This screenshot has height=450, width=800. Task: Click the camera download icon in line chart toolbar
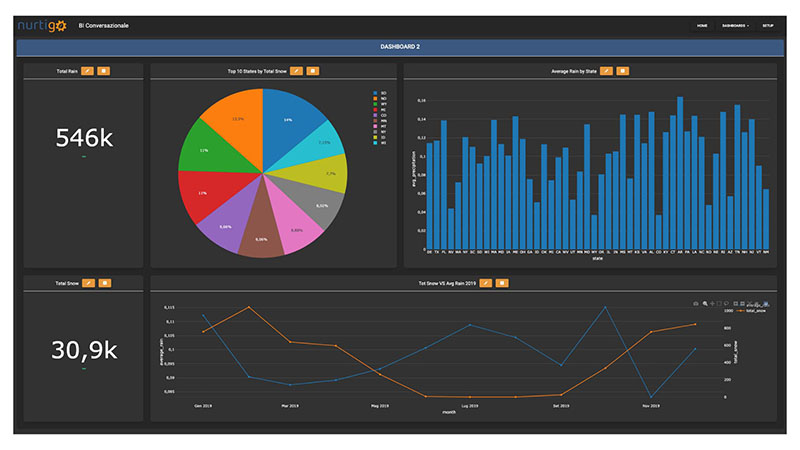(x=695, y=304)
